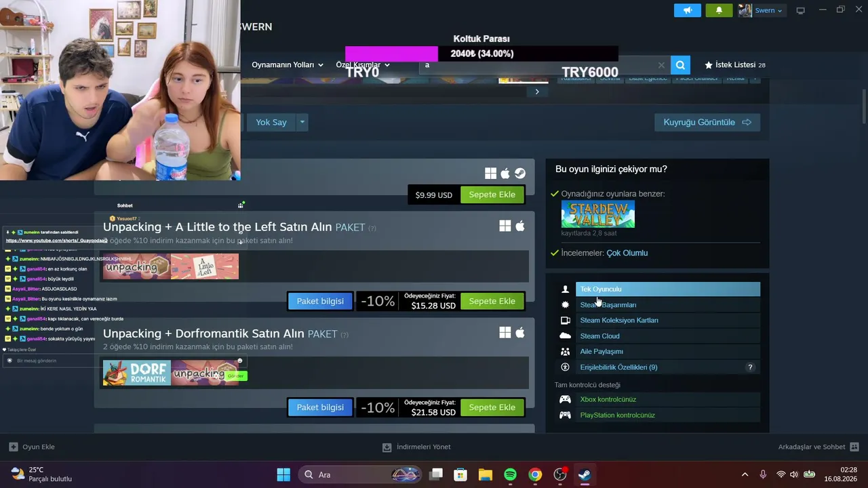868x488 pixels.
Task: Open the Çok Olumlu reviews link
Action: [627, 253]
